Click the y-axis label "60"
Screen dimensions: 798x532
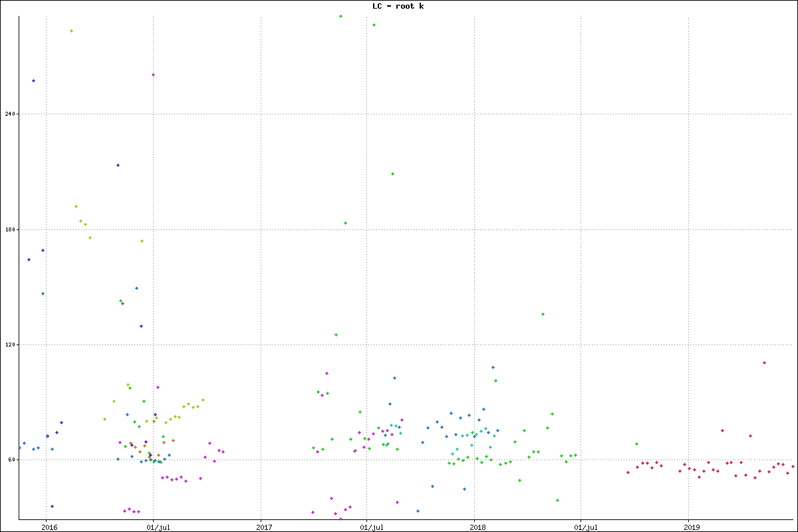pyautogui.click(x=11, y=460)
